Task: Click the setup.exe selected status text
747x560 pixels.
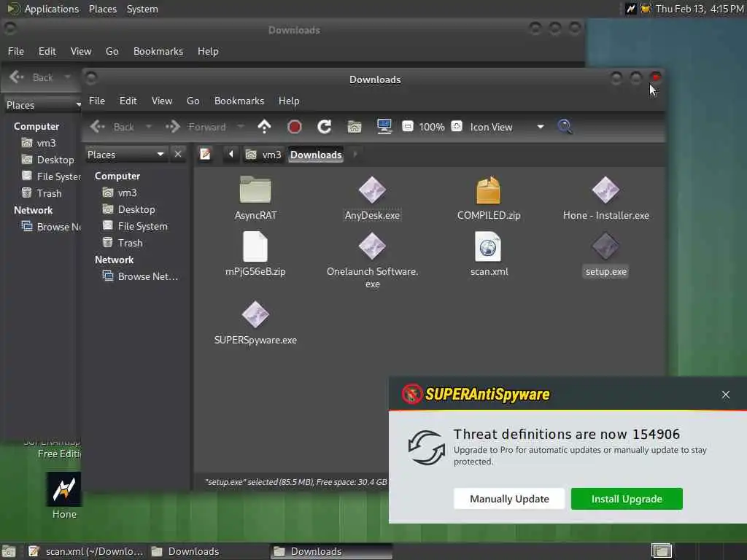Action: pos(296,482)
